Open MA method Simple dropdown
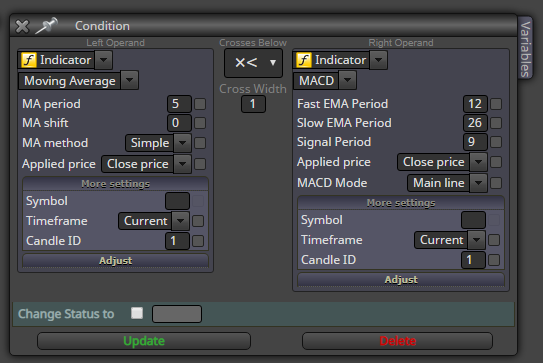This screenshot has height=363, width=543. point(183,143)
